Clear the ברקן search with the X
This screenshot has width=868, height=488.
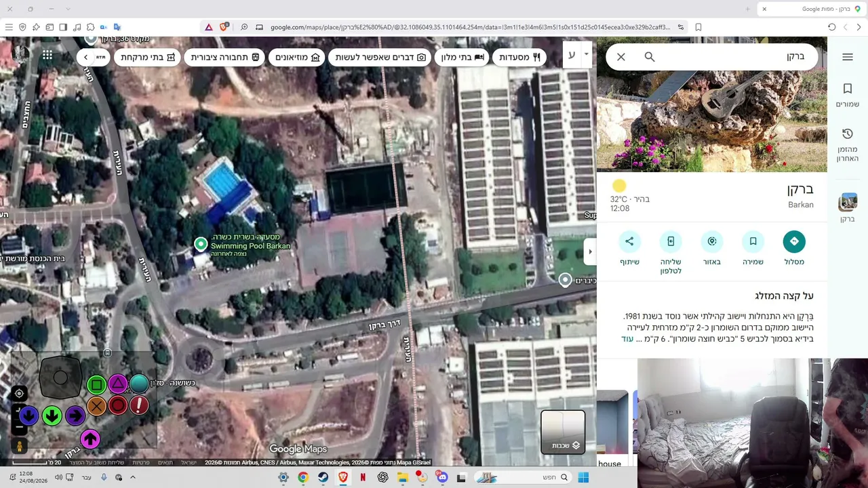(621, 57)
